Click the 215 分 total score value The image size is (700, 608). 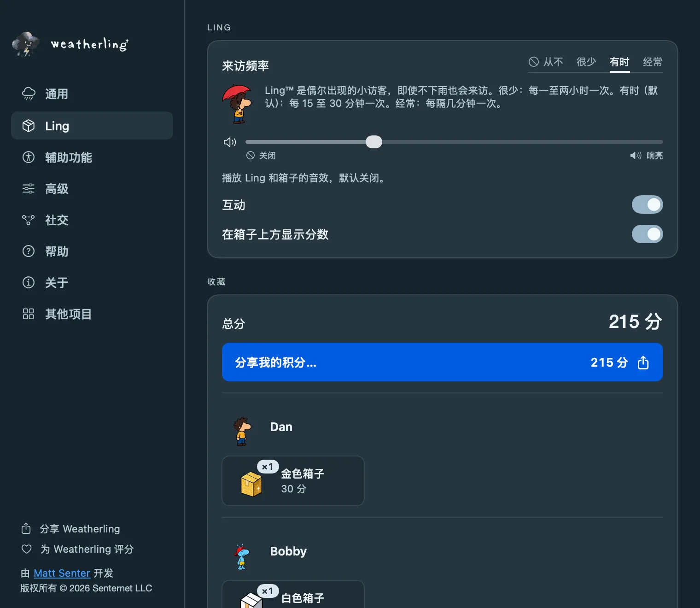click(x=636, y=322)
